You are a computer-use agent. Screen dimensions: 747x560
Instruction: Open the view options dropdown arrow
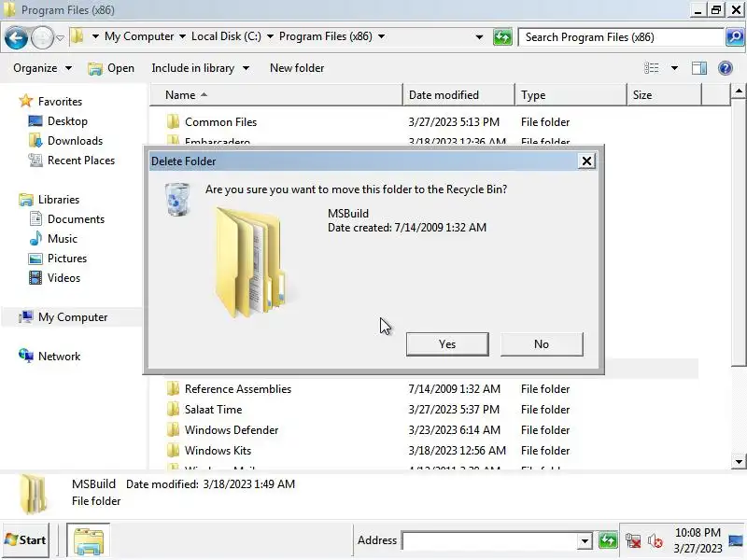point(674,68)
